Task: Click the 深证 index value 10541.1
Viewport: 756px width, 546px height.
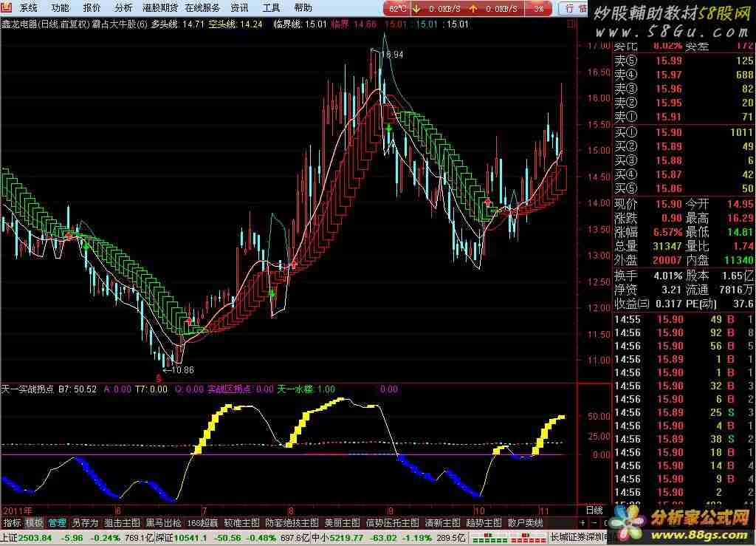Action: (191, 537)
